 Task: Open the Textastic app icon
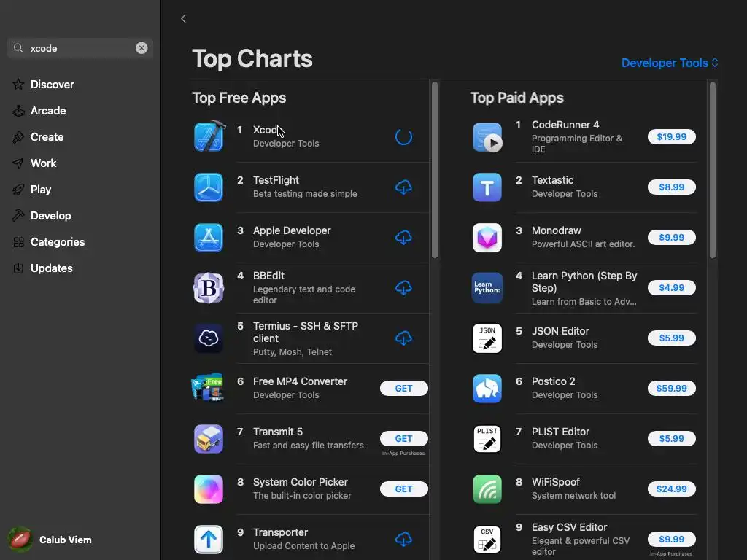[487, 187]
